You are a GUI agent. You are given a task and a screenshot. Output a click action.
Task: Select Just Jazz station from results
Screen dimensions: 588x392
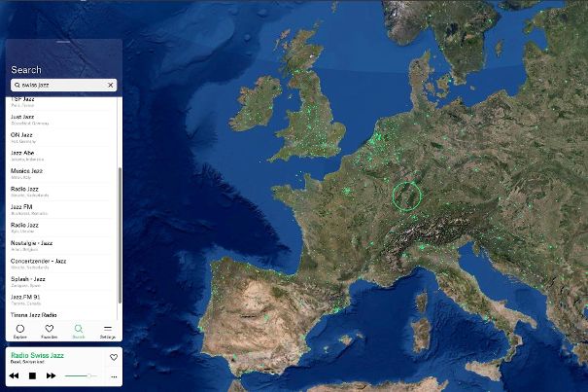[x=39, y=118]
